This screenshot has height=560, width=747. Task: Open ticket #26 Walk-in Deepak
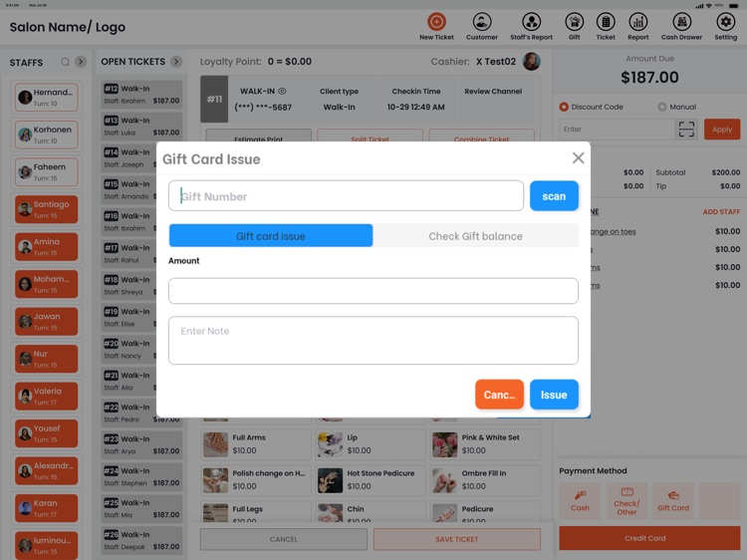coord(141,540)
